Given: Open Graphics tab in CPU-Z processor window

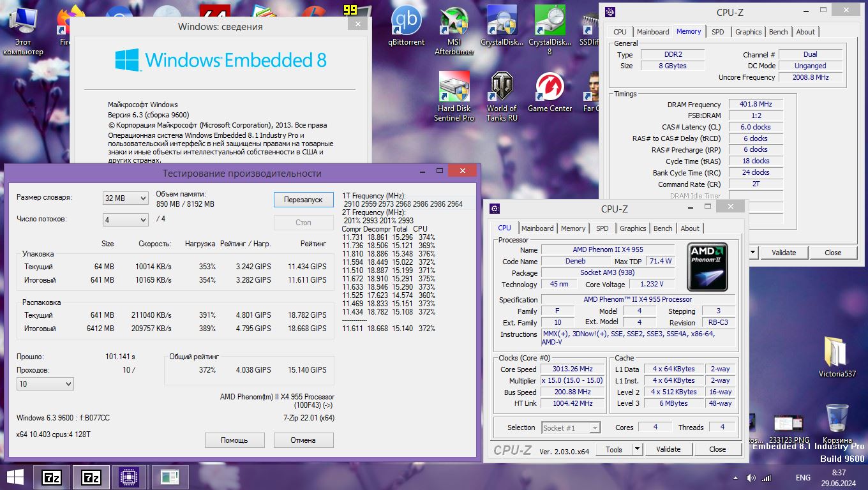Looking at the screenshot, I should 632,228.
